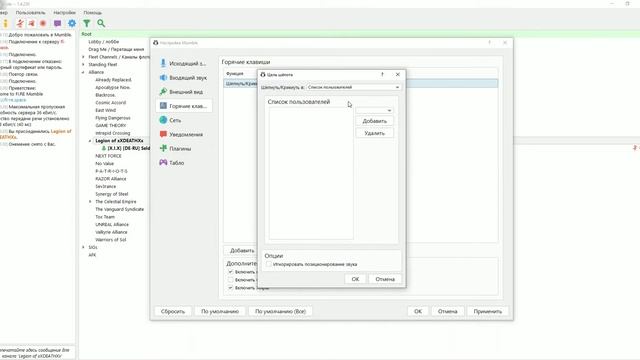640x360 pixels.
Task: Select the GAME THEORY channel
Action: pyautogui.click(x=111, y=126)
